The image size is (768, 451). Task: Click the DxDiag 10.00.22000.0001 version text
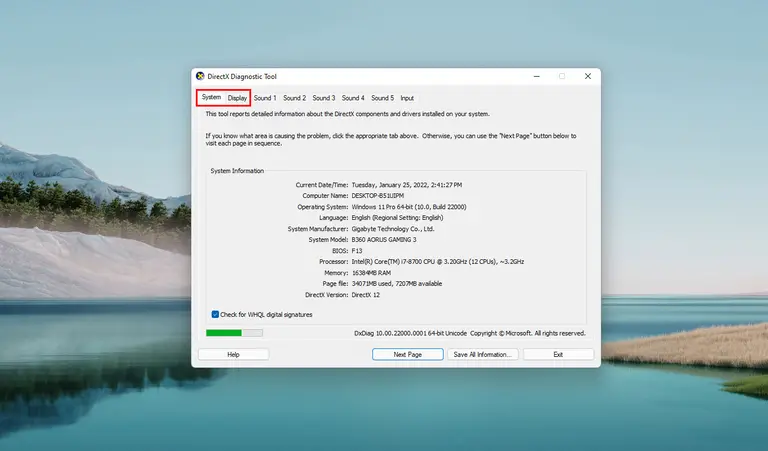pyautogui.click(x=410, y=333)
